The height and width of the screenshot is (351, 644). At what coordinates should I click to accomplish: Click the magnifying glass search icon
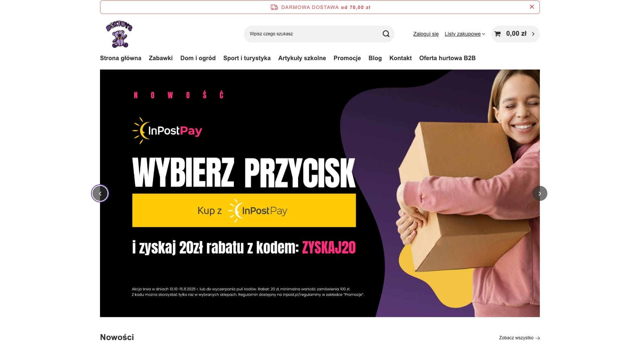pyautogui.click(x=386, y=34)
